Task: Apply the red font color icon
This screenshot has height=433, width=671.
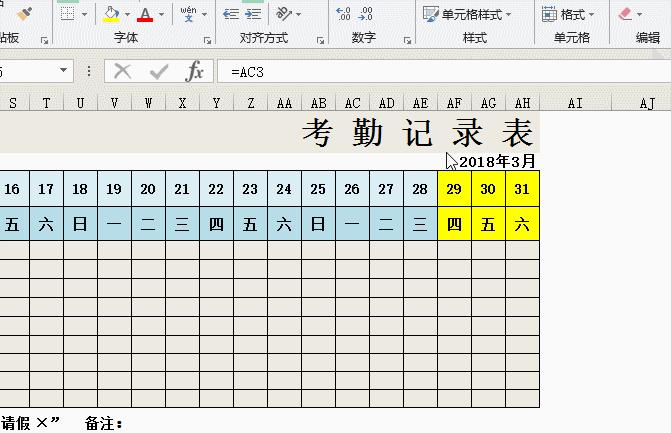Action: (x=145, y=14)
